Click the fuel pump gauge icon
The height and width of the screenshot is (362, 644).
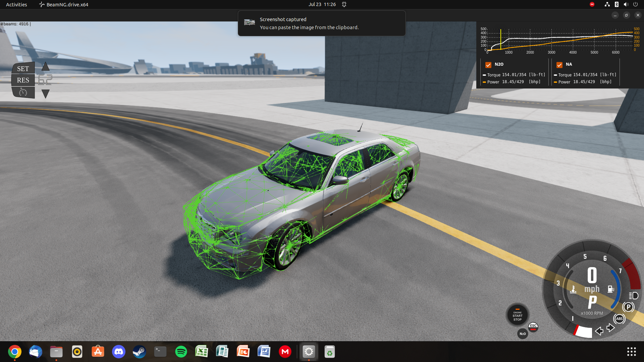tap(610, 289)
